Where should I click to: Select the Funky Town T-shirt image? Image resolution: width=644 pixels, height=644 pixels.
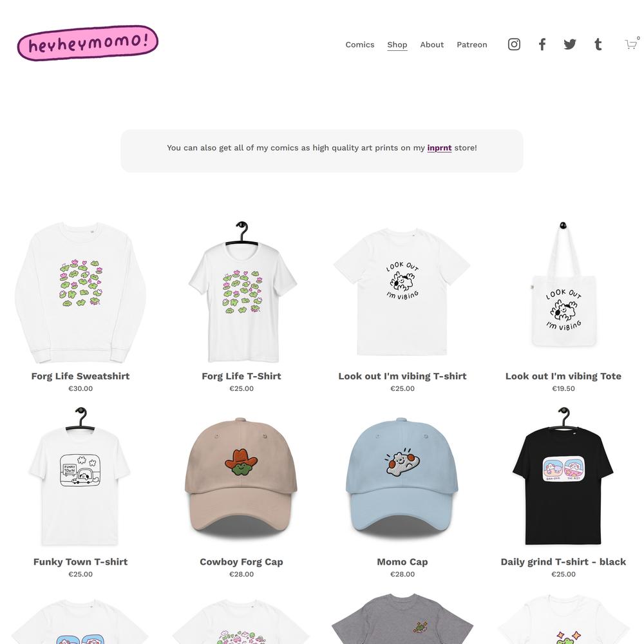80,477
